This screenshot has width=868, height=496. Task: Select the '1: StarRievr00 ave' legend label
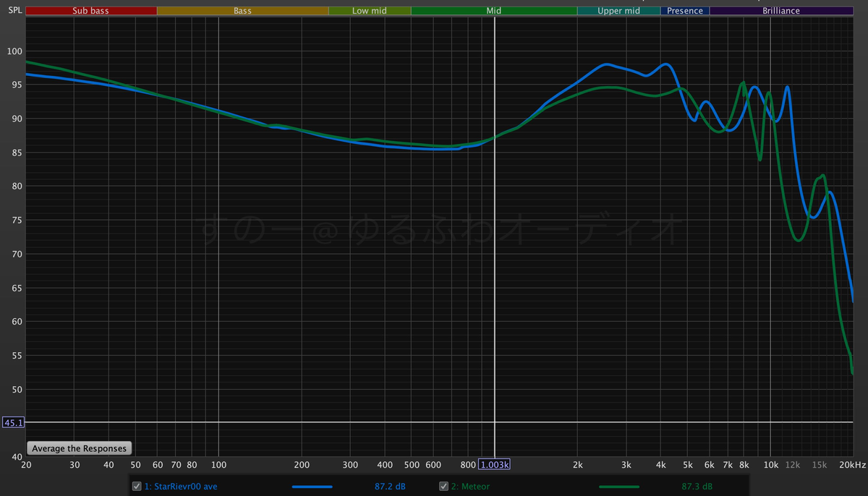coord(181,487)
